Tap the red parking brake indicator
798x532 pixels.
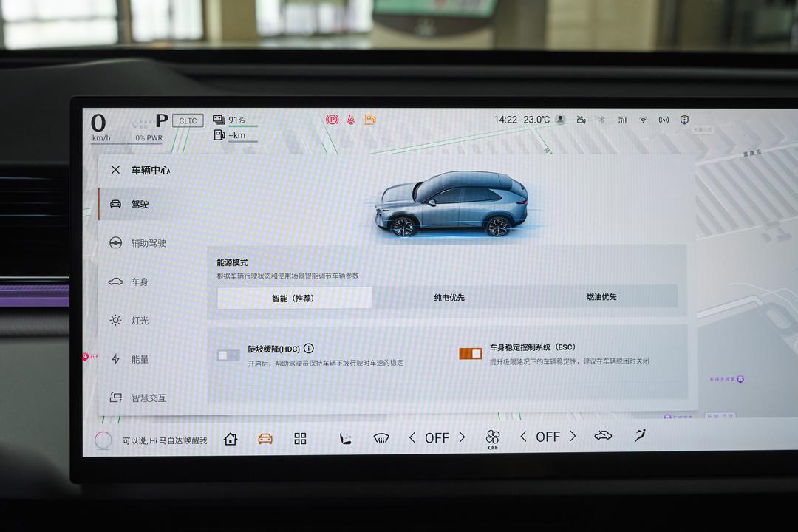[332, 120]
